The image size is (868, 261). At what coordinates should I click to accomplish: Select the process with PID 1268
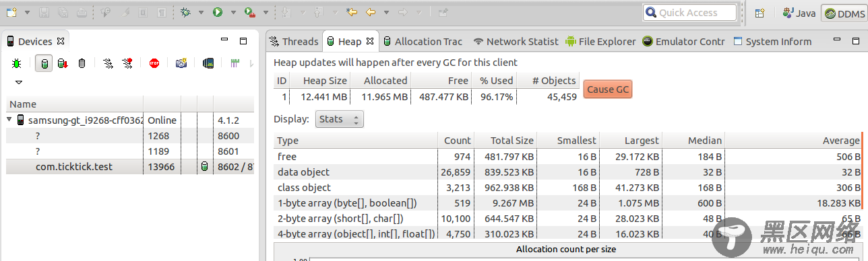click(130, 135)
